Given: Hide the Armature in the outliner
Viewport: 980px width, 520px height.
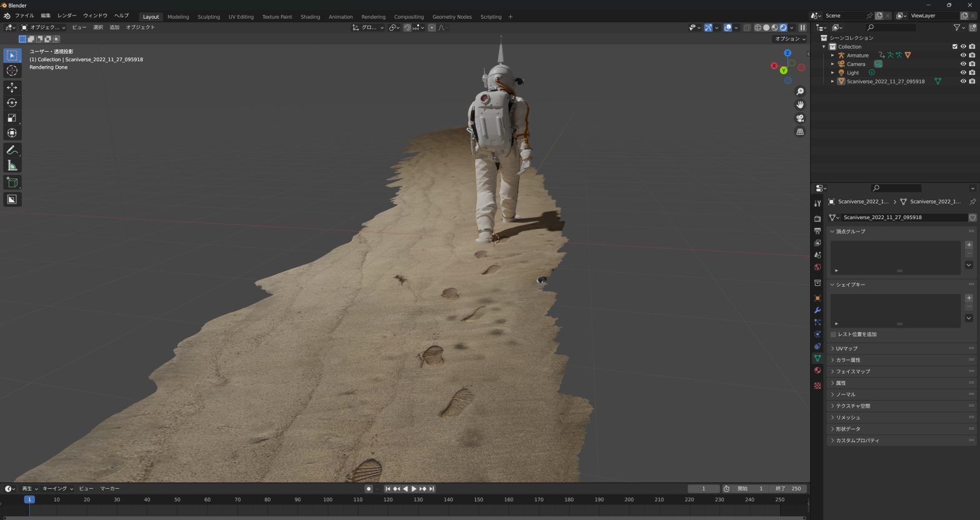Looking at the screenshot, I should [963, 56].
